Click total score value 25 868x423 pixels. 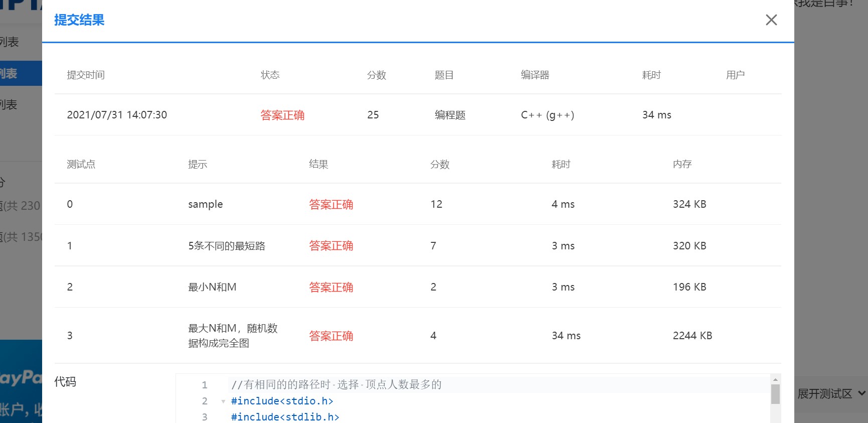point(373,115)
